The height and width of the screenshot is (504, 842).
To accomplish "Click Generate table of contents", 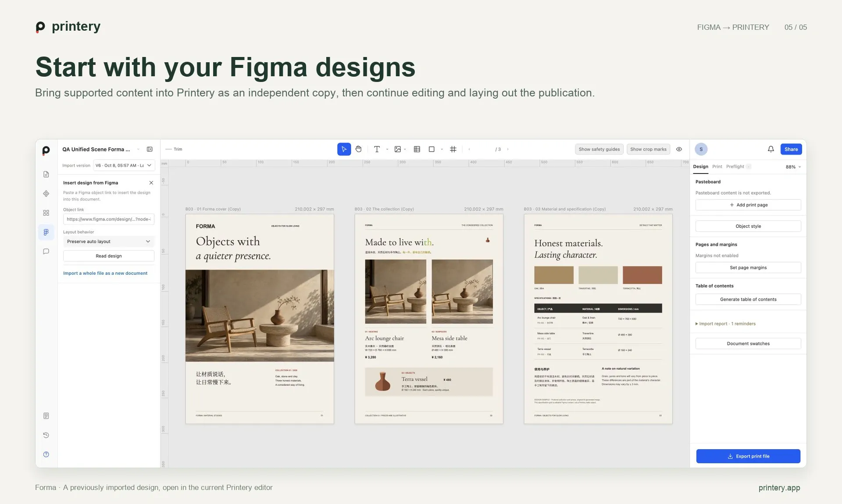I will pos(748,299).
